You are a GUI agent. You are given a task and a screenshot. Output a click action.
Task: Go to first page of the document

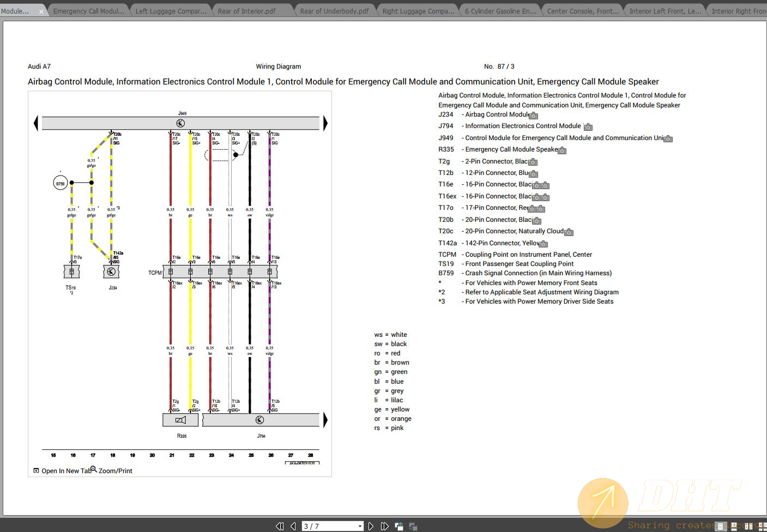coord(280,526)
